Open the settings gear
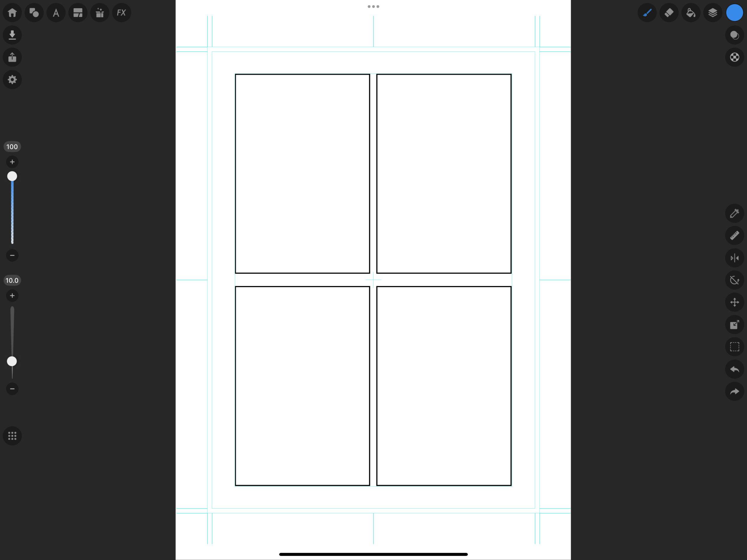Image resolution: width=747 pixels, height=560 pixels. point(13,80)
